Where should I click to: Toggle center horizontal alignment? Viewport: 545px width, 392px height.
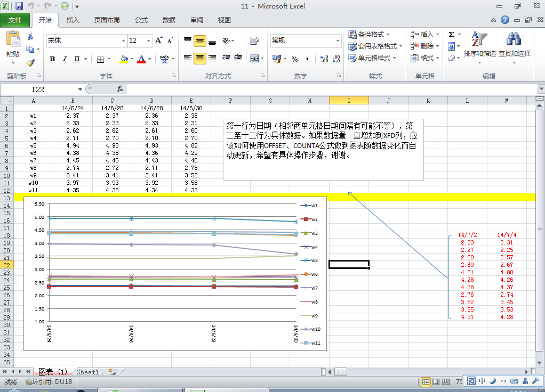click(200, 59)
